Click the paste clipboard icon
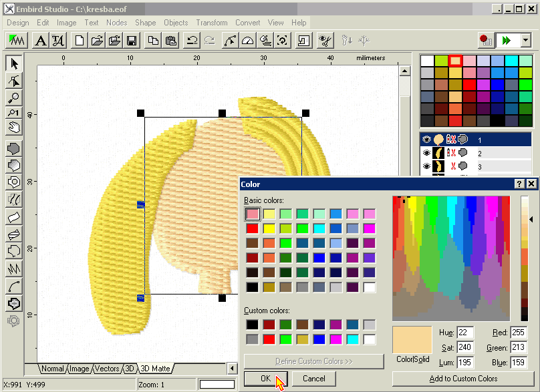540x392 pixels. [171, 41]
